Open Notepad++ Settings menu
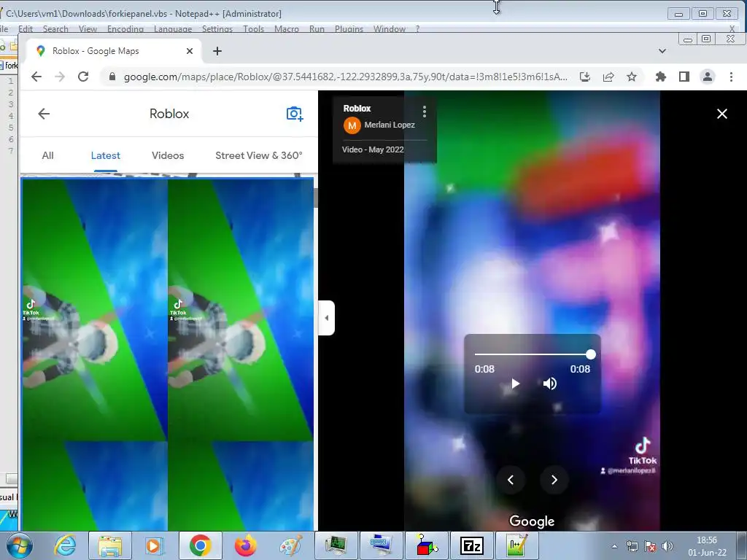 point(217,29)
